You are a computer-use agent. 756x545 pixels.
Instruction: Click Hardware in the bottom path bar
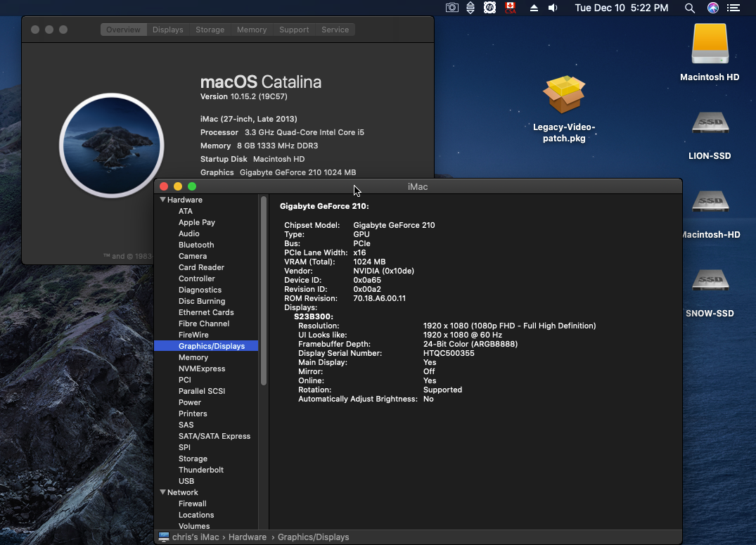(248, 537)
